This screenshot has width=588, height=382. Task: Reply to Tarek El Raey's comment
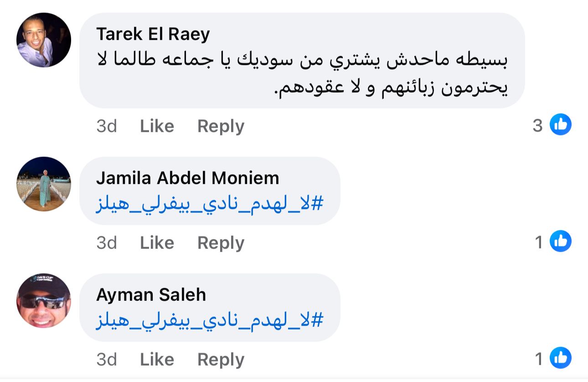pyautogui.click(x=221, y=126)
